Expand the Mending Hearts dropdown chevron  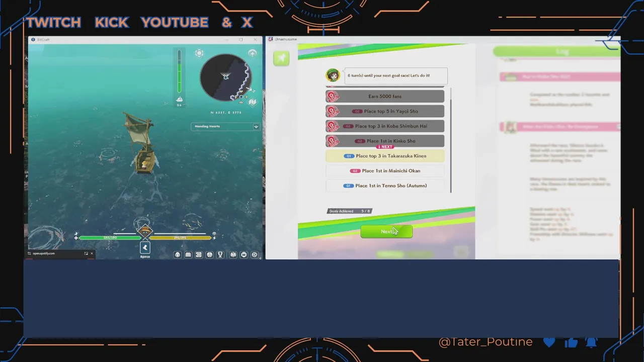click(256, 127)
